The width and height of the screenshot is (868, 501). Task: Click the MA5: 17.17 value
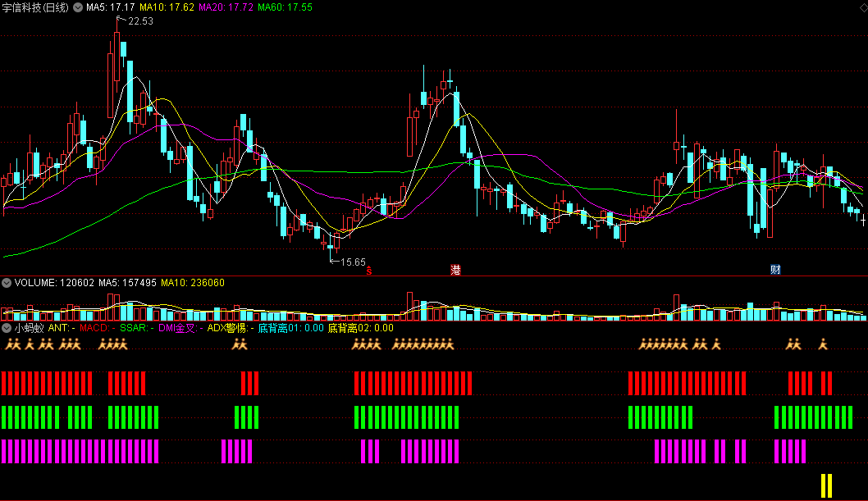[110, 7]
